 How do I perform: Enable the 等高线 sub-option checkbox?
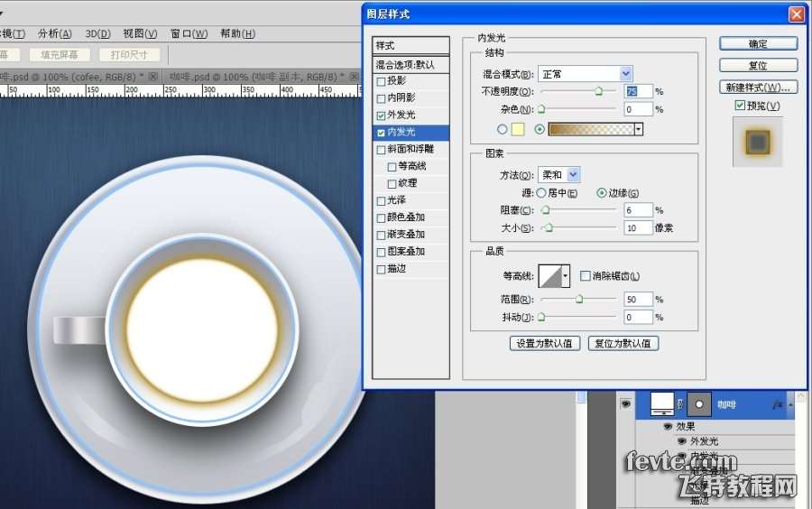pos(392,167)
